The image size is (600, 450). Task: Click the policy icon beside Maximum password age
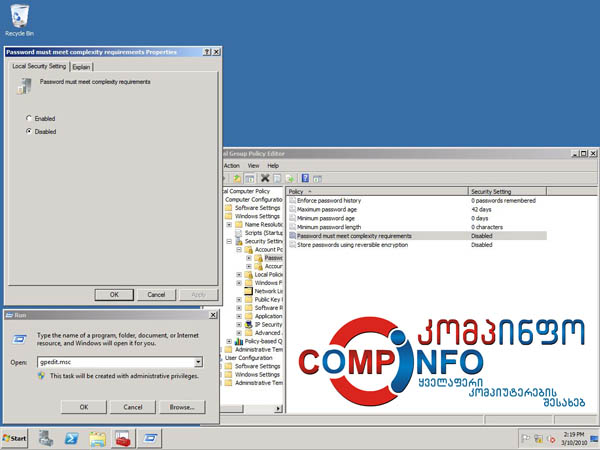(x=293, y=209)
